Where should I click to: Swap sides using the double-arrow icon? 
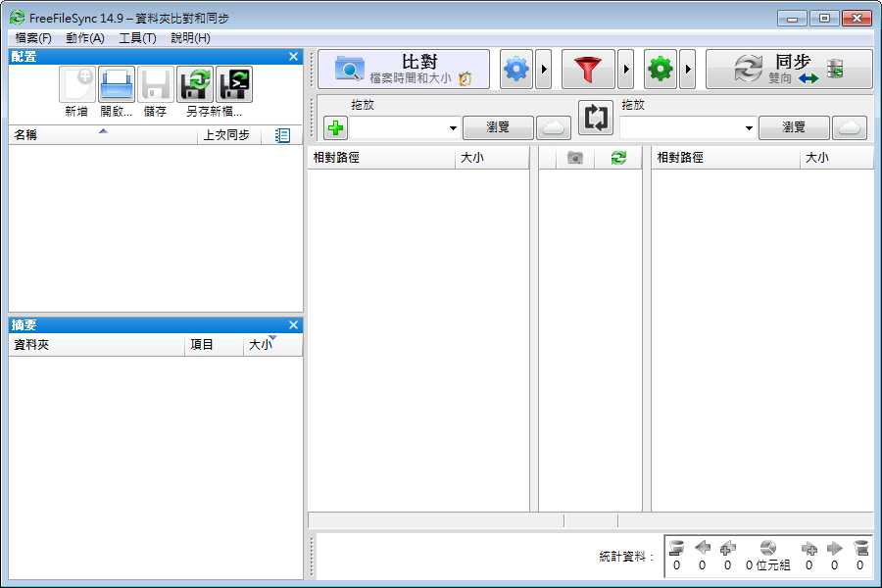coord(595,118)
